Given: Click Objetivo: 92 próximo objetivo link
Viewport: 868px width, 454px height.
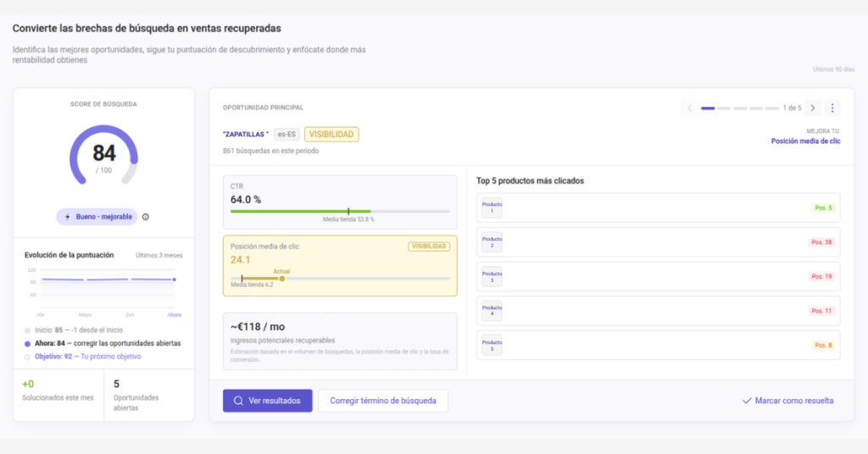Looking at the screenshot, I should [x=87, y=356].
